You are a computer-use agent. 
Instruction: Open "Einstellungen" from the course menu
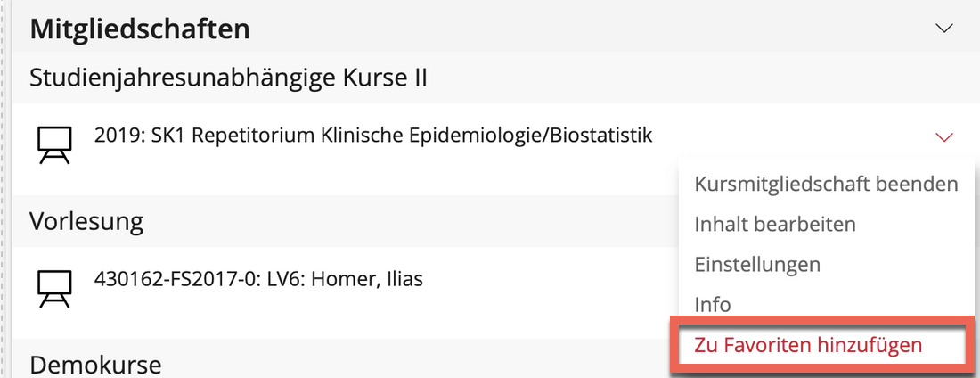757,265
